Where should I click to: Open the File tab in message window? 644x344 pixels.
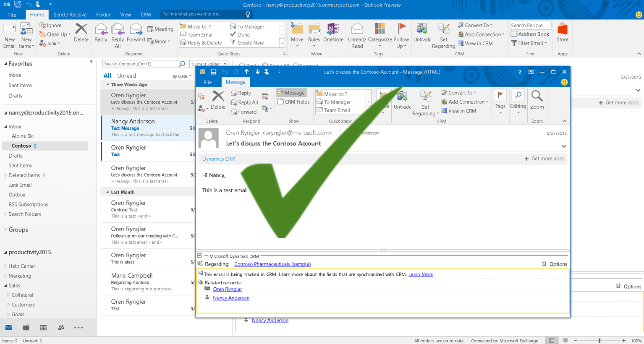coord(208,82)
